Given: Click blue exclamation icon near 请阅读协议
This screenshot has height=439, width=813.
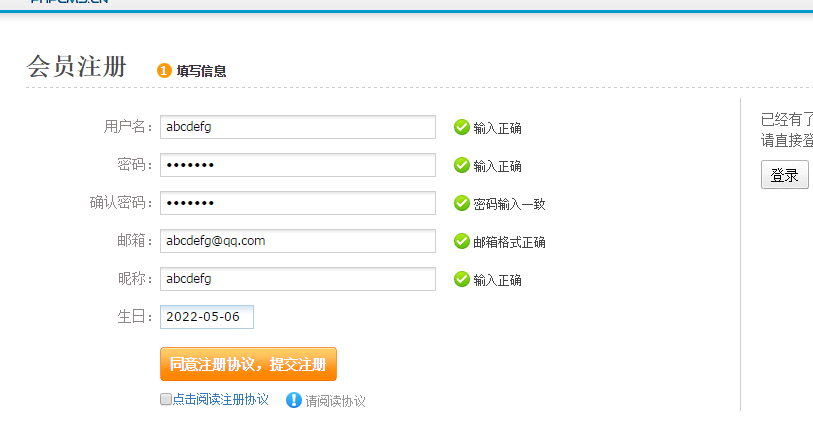Looking at the screenshot, I should [293, 400].
